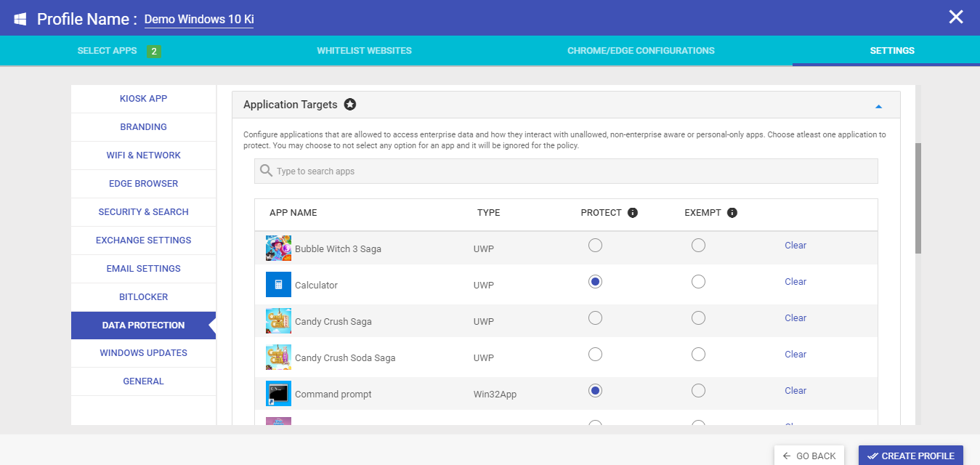This screenshot has width=980, height=465.
Task: Open Email Settings section
Action: pos(143,269)
